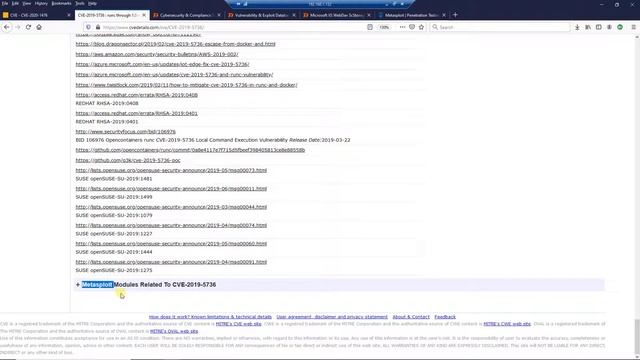Open a new tab with the plus icon

(455, 15)
